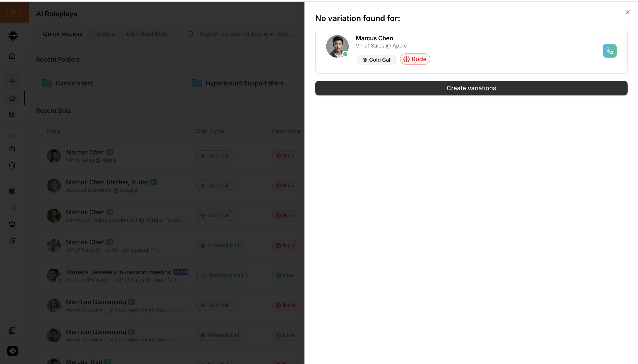Click the Nice tag on Daniel's Jewelers row
This screenshot has width=638, height=364.
pos(285,275)
